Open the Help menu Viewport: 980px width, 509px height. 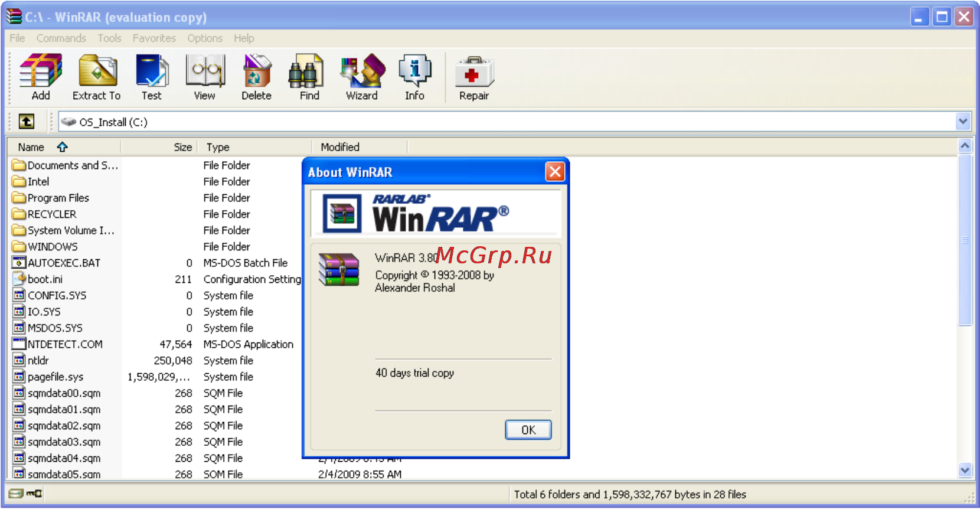click(x=244, y=38)
